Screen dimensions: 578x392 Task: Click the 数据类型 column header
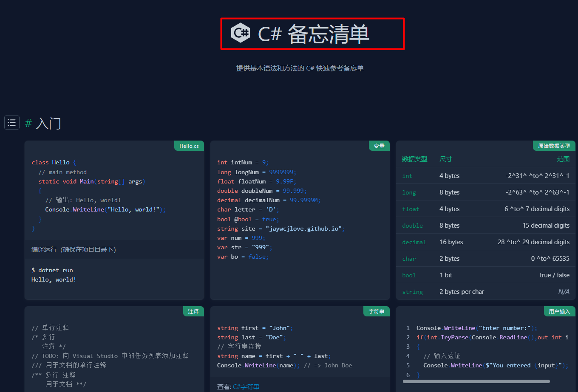tap(415, 159)
